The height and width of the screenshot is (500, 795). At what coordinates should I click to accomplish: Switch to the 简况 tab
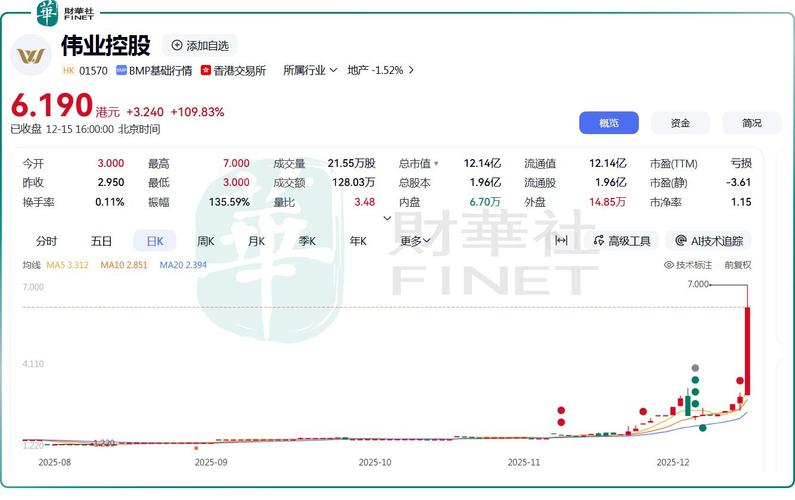click(751, 123)
